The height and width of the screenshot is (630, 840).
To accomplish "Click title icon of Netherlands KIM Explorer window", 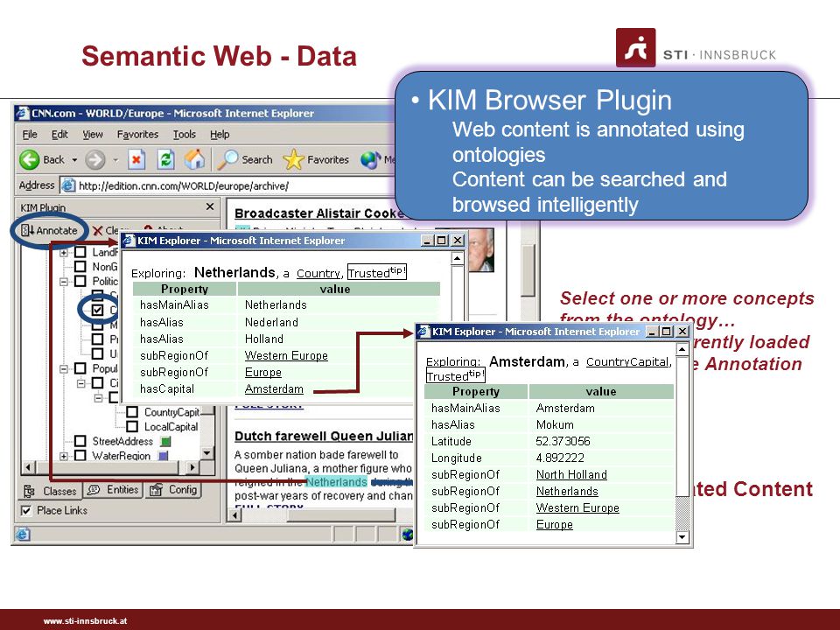I will tap(129, 240).
